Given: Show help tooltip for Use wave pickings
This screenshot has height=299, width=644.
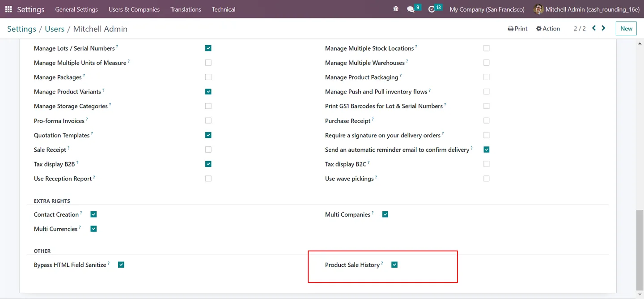Looking at the screenshot, I should pos(376,177).
